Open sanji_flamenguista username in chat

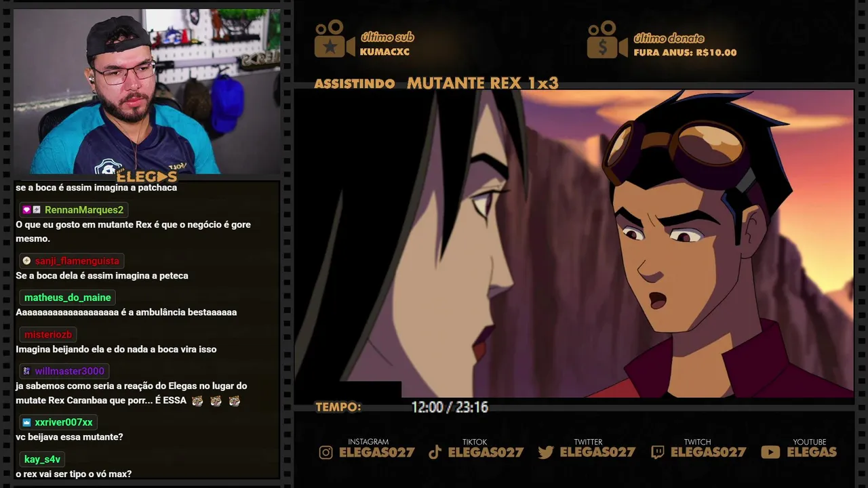point(77,261)
